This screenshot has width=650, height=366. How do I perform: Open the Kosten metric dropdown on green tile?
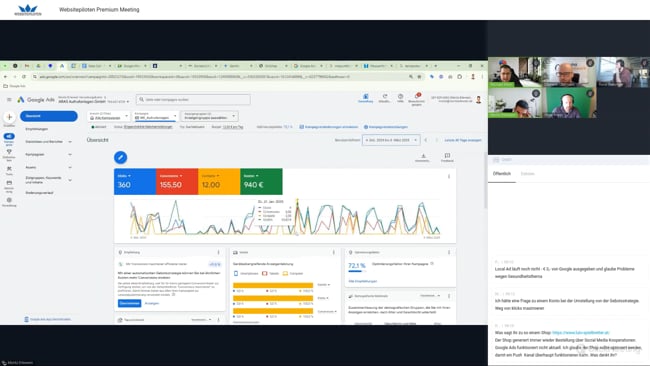251,176
